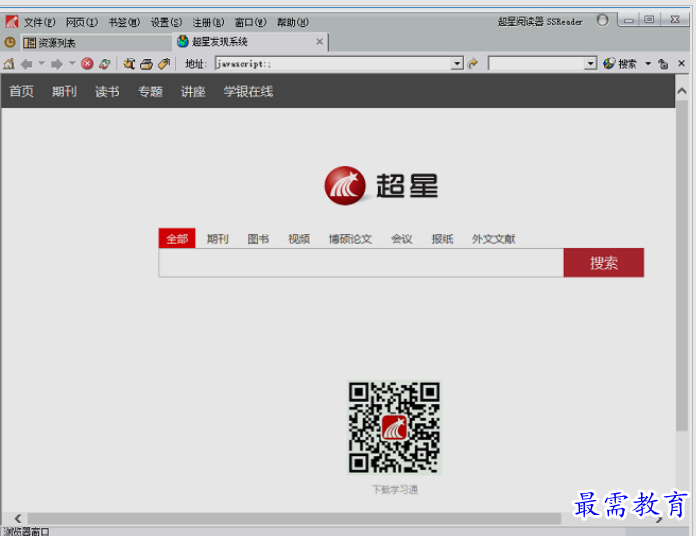Viewport: 696px width, 536px height.
Task: Click the horizontal scrollbar left arrow
Action: (18, 518)
